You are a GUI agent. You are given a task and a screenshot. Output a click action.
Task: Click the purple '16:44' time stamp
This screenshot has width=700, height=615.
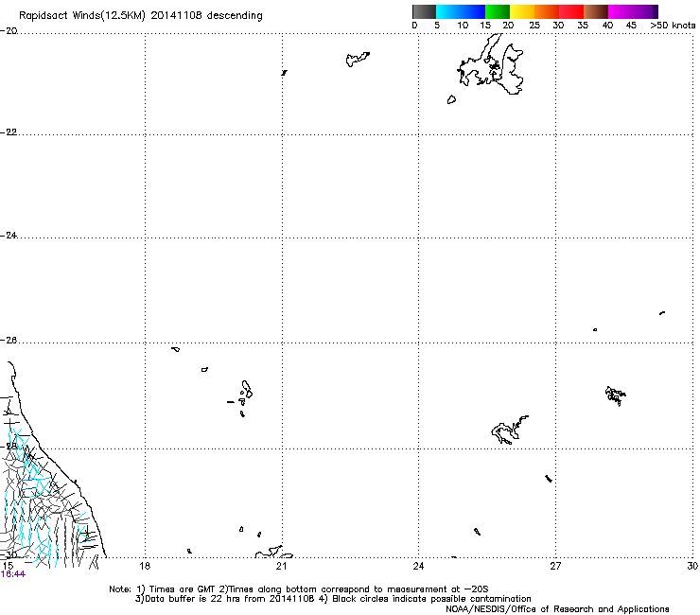coord(13,574)
